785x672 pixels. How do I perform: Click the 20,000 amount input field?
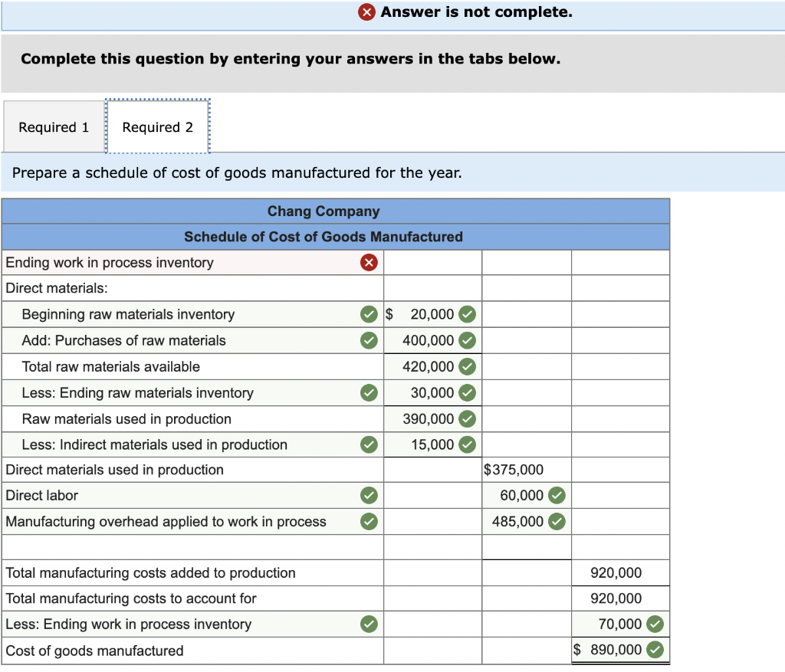(x=432, y=314)
